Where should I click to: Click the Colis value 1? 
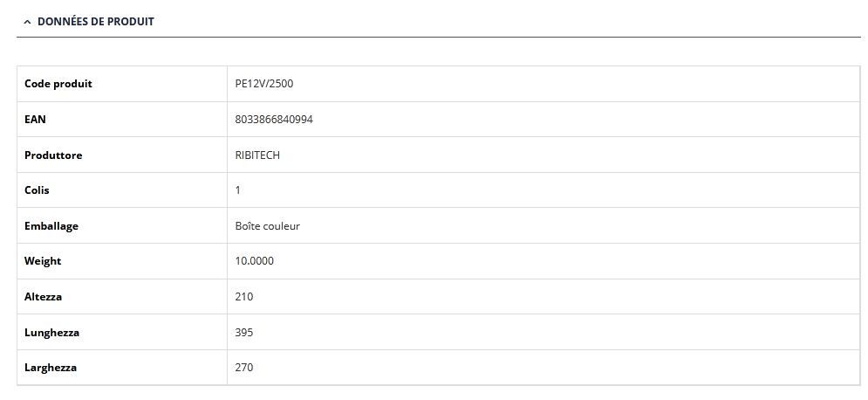[x=238, y=190]
